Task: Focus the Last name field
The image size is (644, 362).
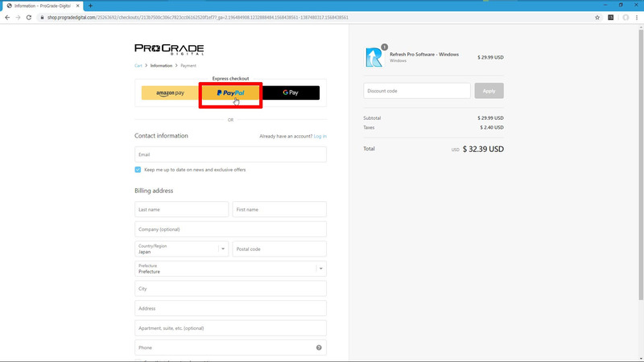Action: click(182, 209)
